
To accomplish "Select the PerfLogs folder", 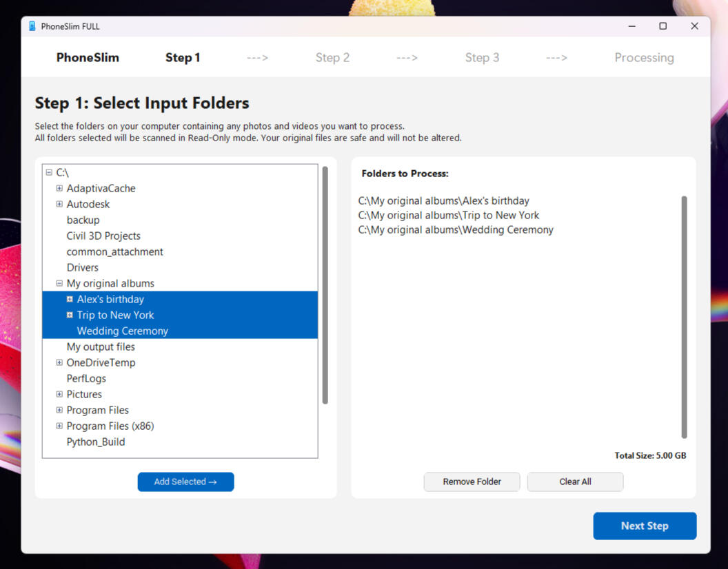I will tap(86, 378).
